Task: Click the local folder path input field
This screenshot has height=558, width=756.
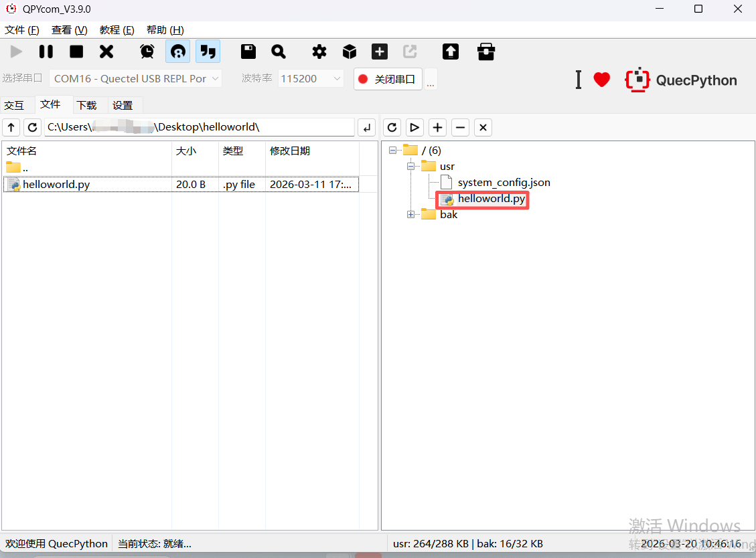Action: tap(199, 127)
